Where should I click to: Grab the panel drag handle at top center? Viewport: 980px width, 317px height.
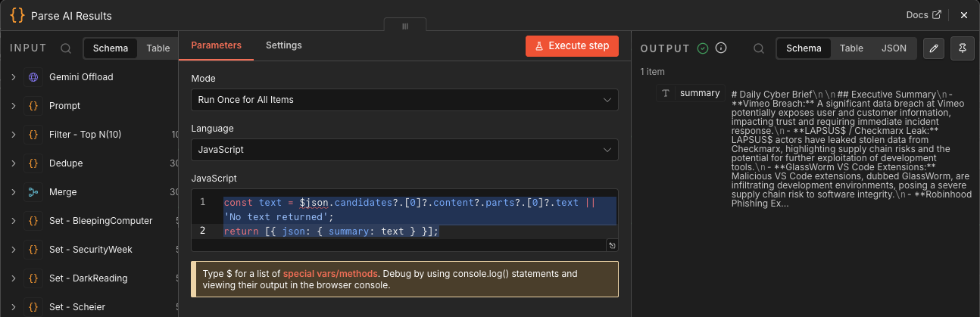coord(405,26)
